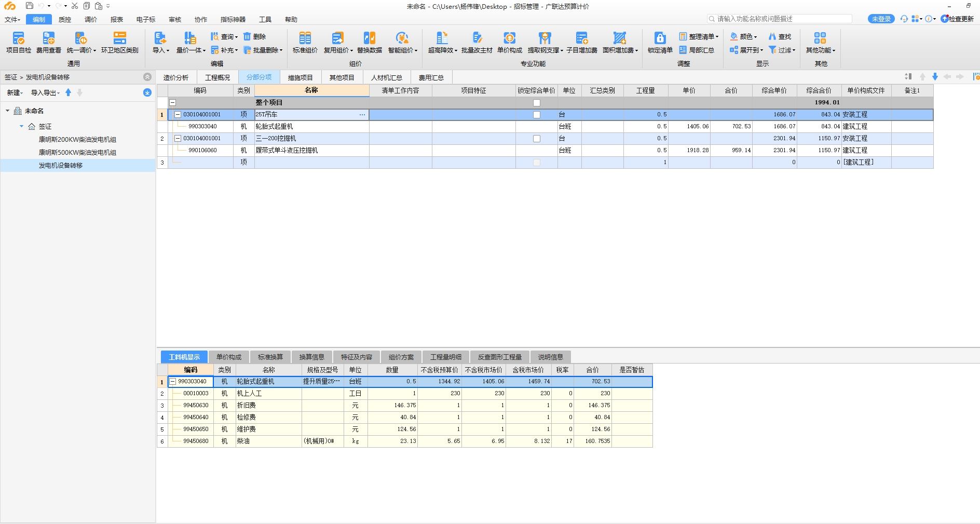Collapse the left navigation panel
The width and height of the screenshot is (980, 524).
click(x=147, y=77)
